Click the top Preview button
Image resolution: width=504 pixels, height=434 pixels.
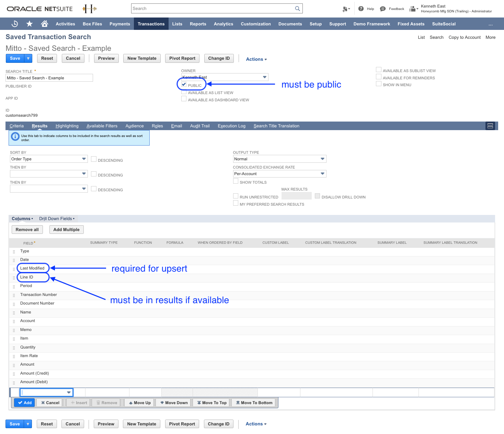pyautogui.click(x=106, y=58)
